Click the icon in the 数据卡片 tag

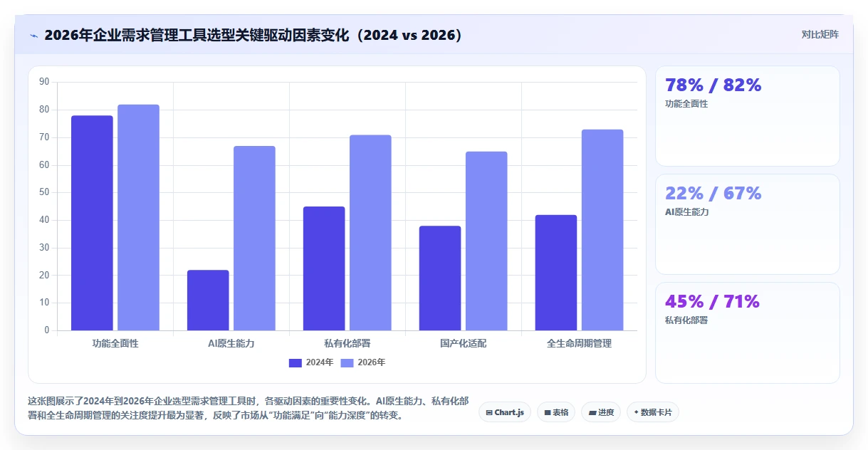point(636,412)
